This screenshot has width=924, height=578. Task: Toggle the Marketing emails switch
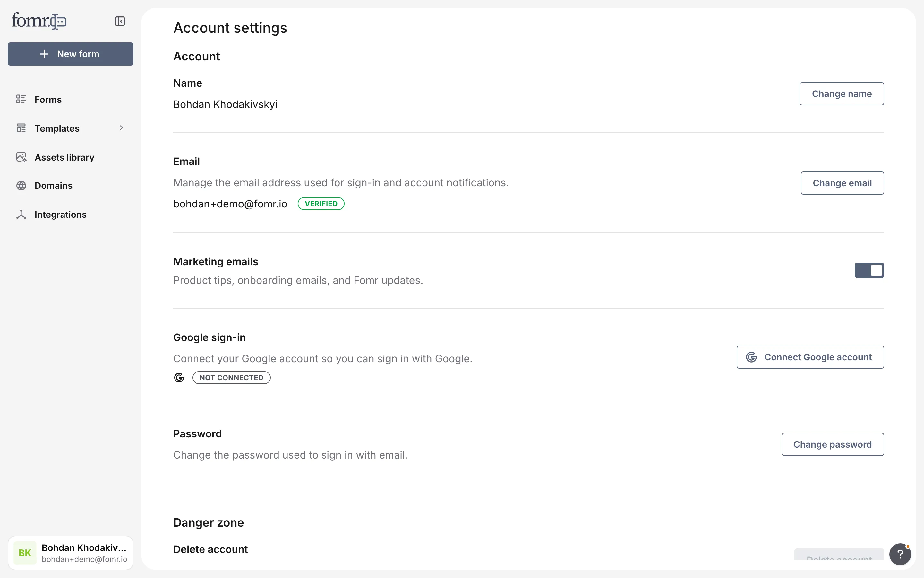(x=869, y=270)
